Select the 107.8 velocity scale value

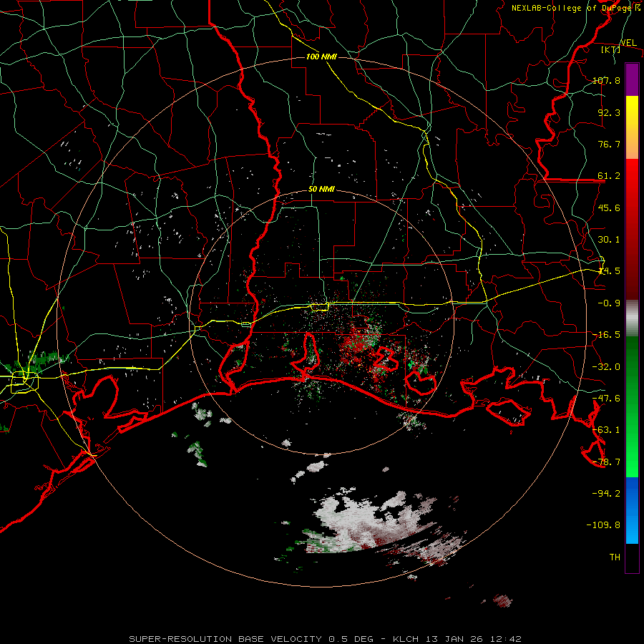(606, 80)
